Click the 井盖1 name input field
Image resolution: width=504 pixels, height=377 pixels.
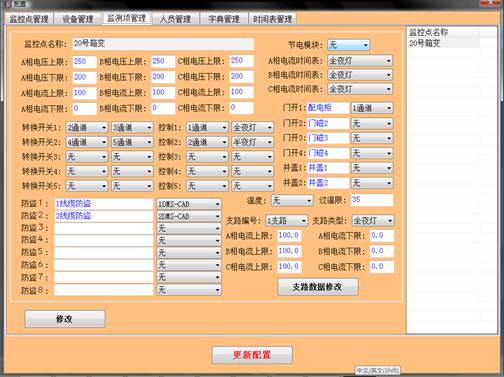[x=328, y=168]
